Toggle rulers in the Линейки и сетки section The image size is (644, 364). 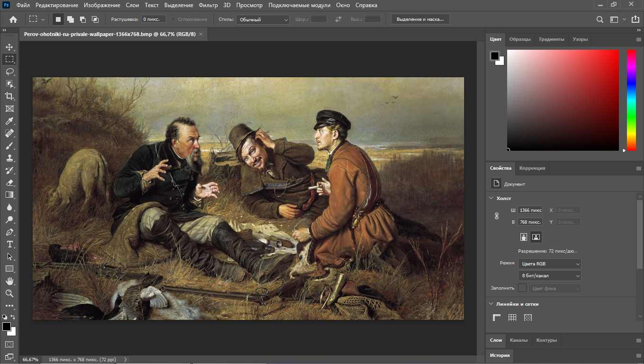coord(497,318)
